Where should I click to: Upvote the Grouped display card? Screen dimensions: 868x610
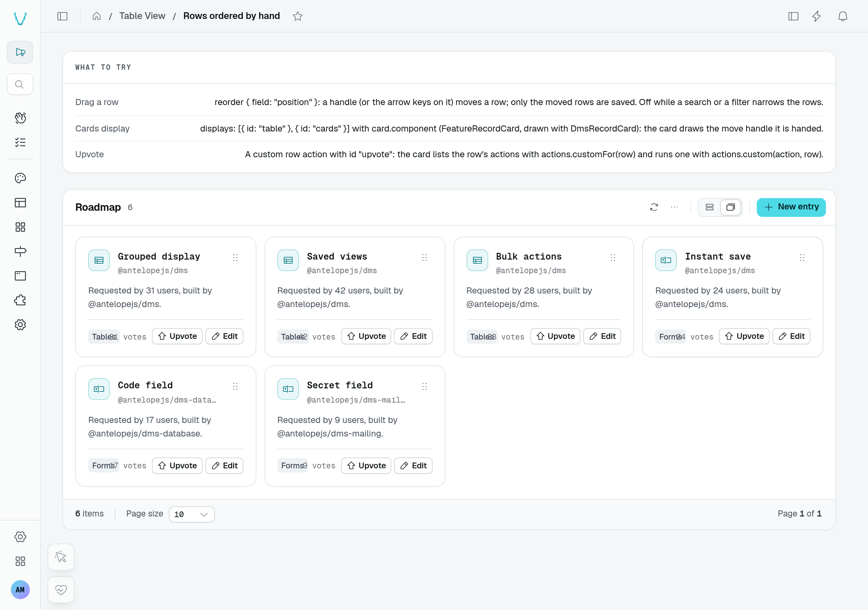pyautogui.click(x=177, y=337)
